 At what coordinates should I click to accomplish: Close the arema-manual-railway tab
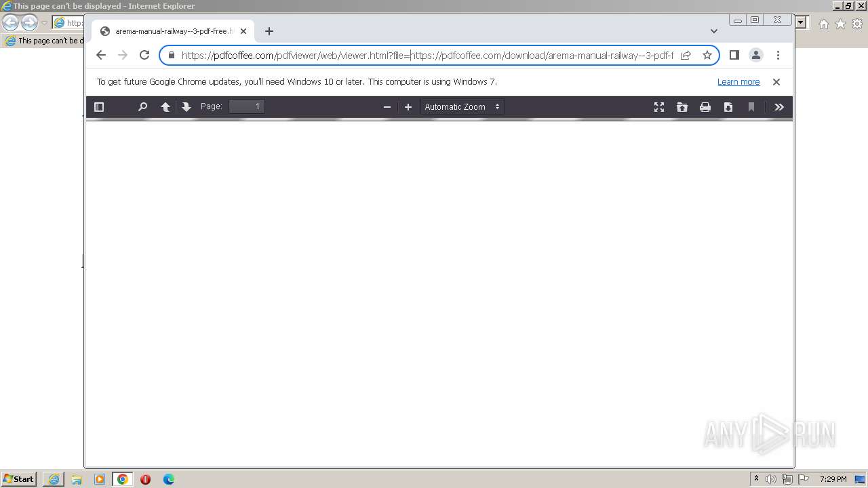[243, 31]
